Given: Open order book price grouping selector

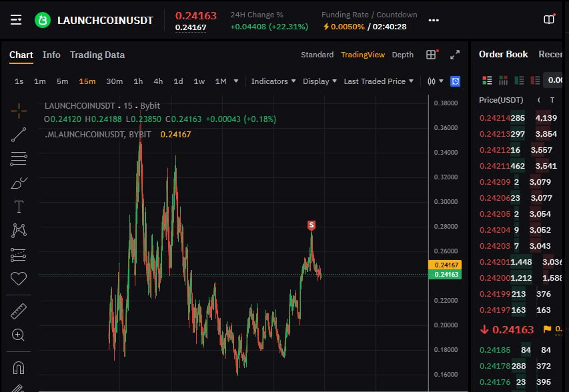Looking at the screenshot, I should point(553,80).
